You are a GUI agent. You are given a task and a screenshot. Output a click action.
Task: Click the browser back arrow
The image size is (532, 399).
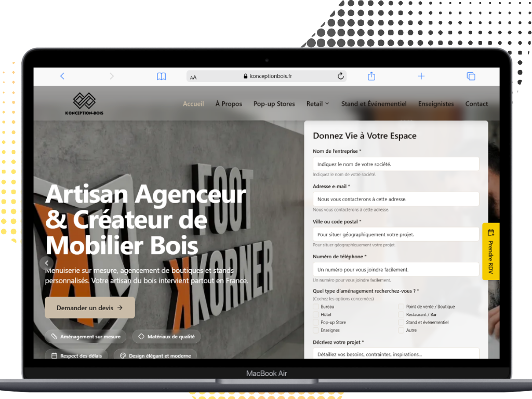(x=62, y=76)
